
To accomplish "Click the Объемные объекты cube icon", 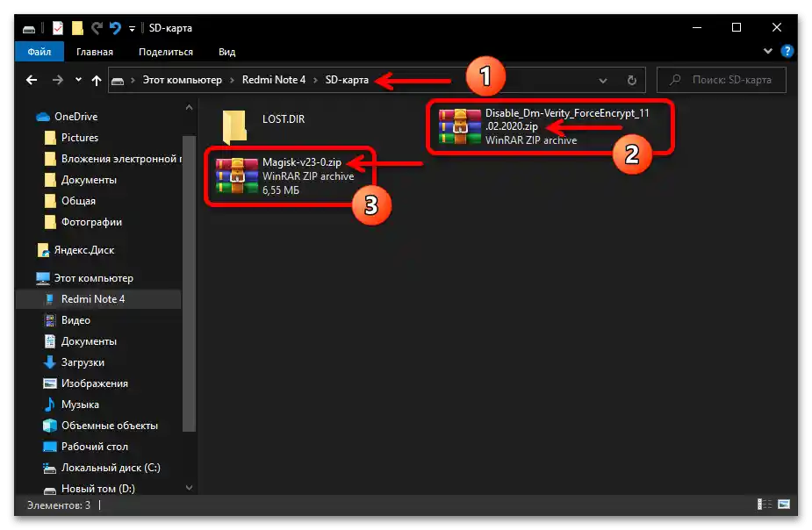I will [x=50, y=426].
